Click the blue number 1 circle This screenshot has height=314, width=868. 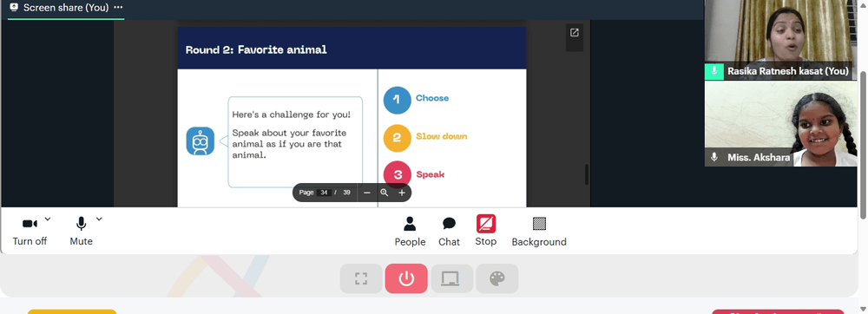397,100
